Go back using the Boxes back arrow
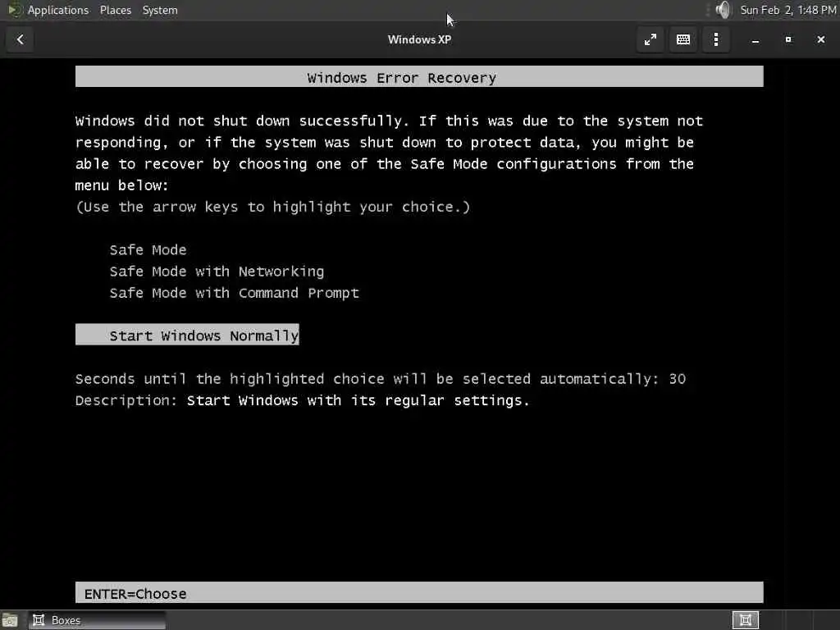The width and height of the screenshot is (840, 630). (20, 39)
